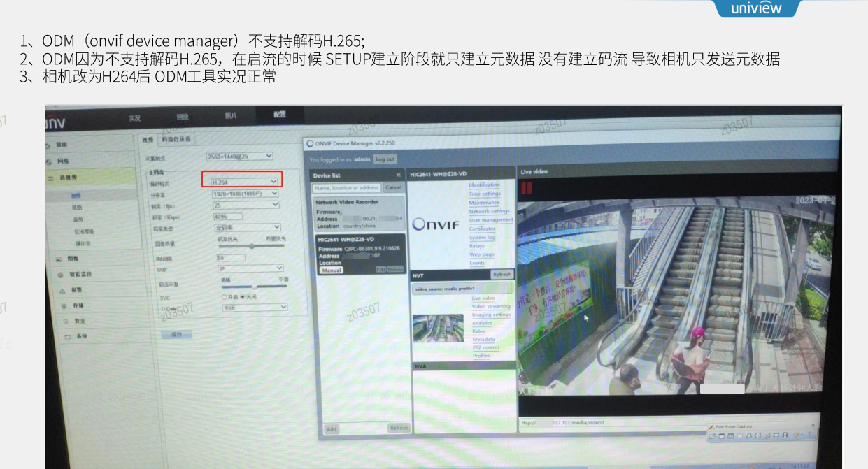Image resolution: width=868 pixels, height=469 pixels.
Task: Click the 系统 sidebar icon
Action: point(67,336)
